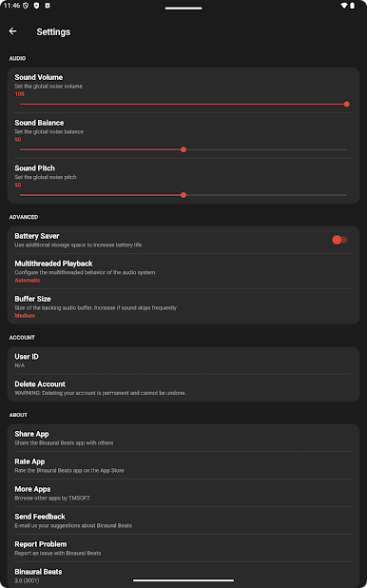Tap Delete Account
367x588 pixels.
pos(183,388)
